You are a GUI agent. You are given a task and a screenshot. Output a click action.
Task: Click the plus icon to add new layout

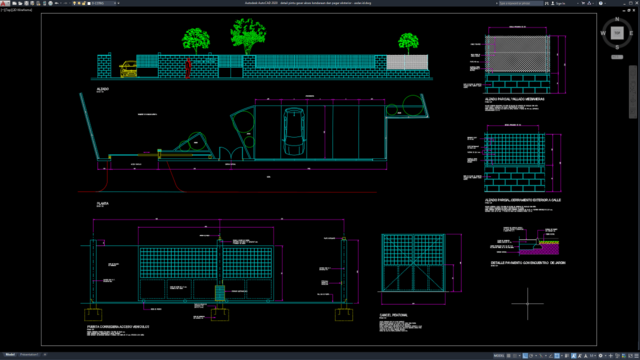point(45,355)
